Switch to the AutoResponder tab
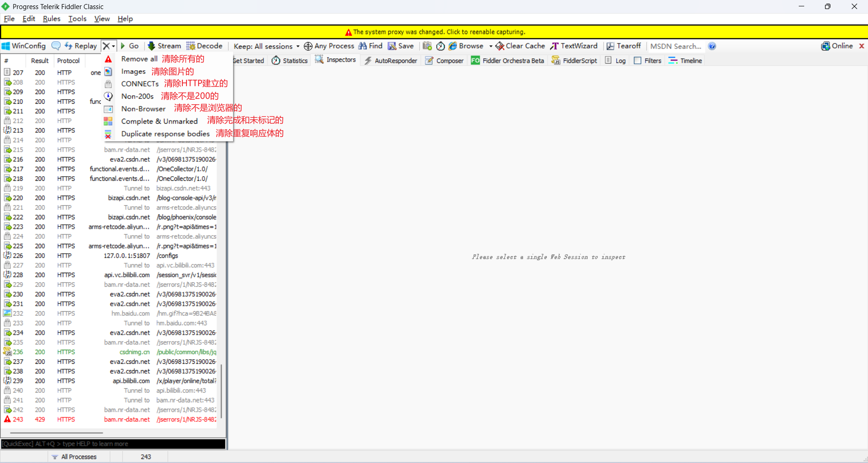This screenshot has width=868, height=463. (x=391, y=61)
